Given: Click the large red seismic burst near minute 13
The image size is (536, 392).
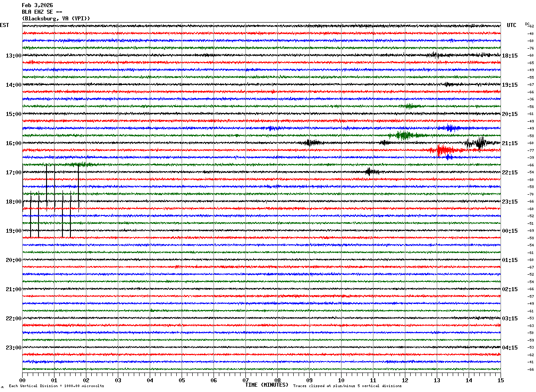Looking at the screenshot, I should coord(445,150).
